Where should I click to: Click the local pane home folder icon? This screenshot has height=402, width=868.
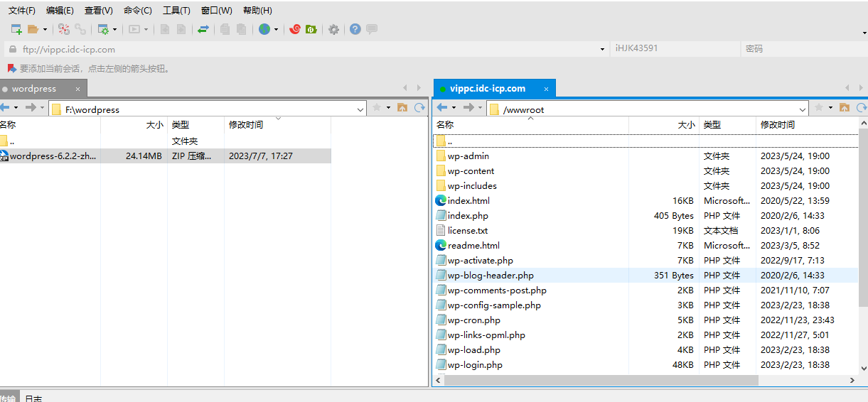coord(402,108)
